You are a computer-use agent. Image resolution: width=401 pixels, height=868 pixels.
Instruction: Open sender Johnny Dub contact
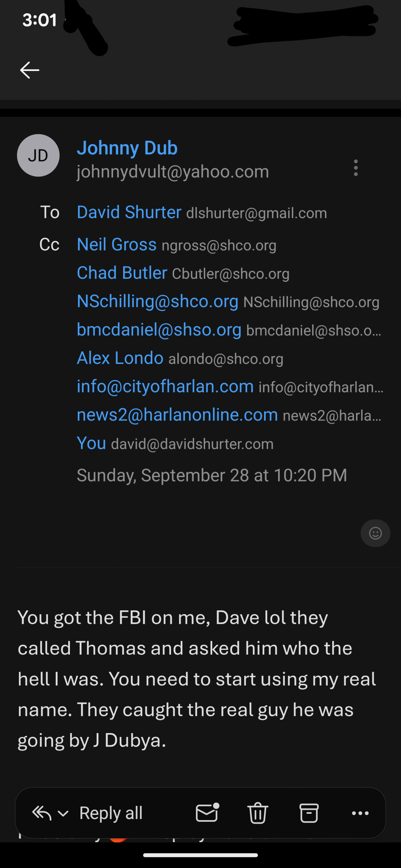point(127,148)
